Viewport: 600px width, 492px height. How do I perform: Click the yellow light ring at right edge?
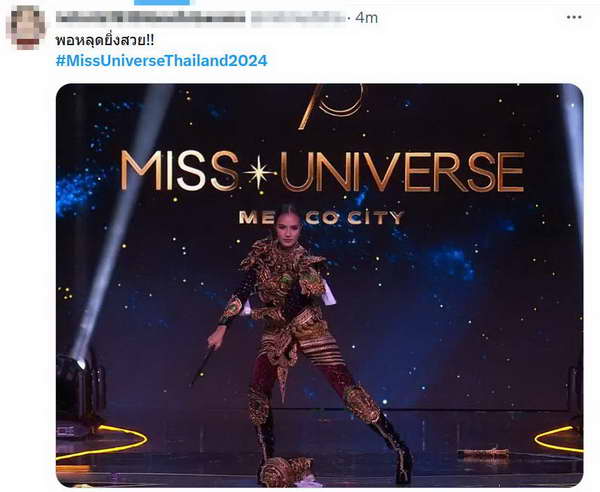[x=559, y=439]
